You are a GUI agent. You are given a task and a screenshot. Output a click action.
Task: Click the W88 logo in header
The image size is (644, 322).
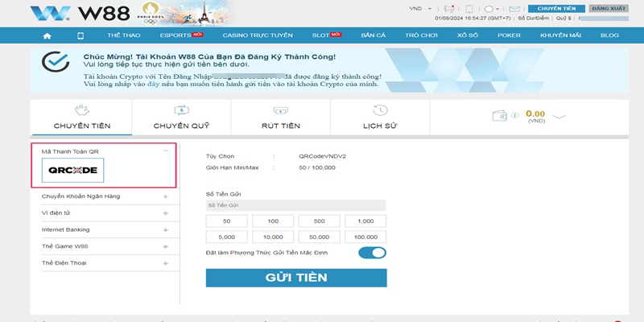[80, 13]
